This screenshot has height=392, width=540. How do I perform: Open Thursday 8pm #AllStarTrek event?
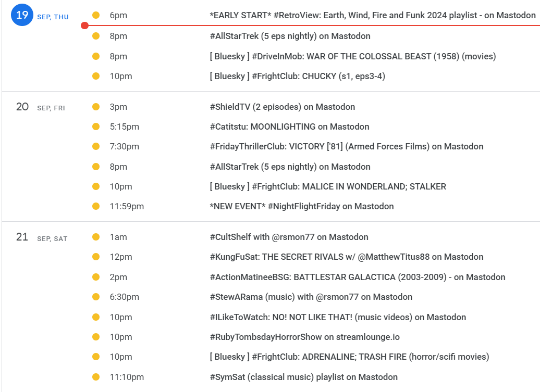290,36
